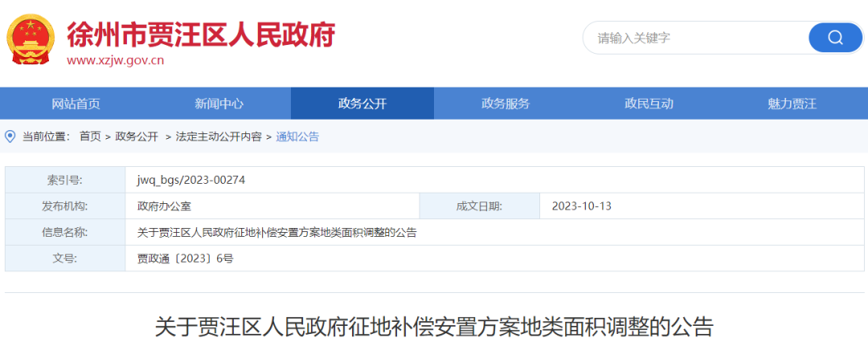Open 通知公告 breadcrumb link
The height and width of the screenshot is (346, 868).
click(298, 137)
